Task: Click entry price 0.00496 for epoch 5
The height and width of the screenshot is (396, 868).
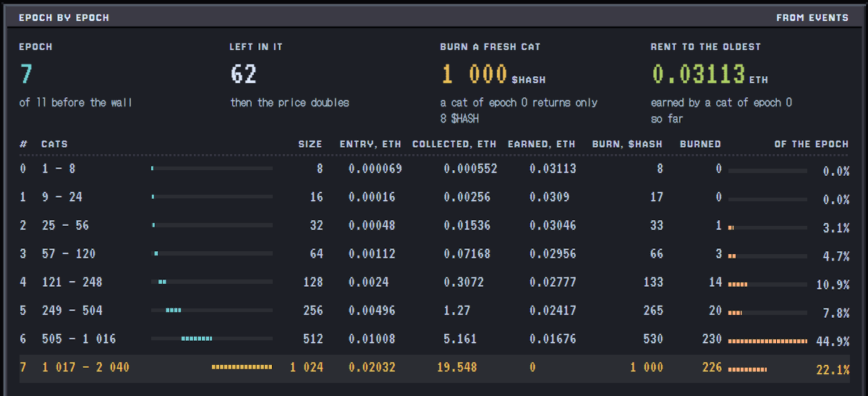Action: 372,311
